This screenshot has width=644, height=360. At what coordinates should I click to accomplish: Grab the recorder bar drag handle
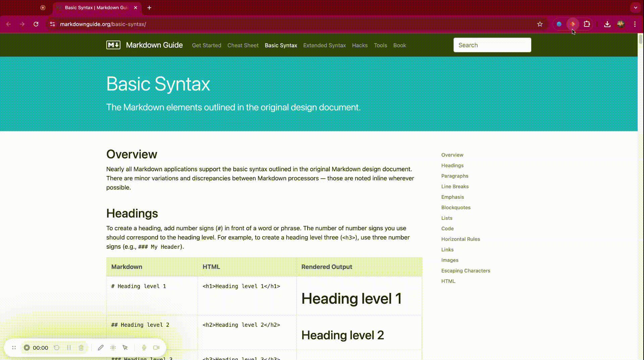pyautogui.click(x=14, y=348)
